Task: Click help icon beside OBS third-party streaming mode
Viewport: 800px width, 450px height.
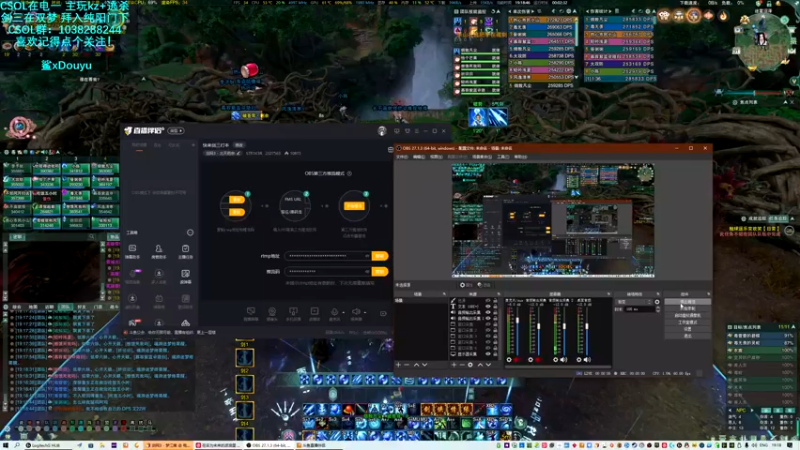Action: [x=349, y=173]
